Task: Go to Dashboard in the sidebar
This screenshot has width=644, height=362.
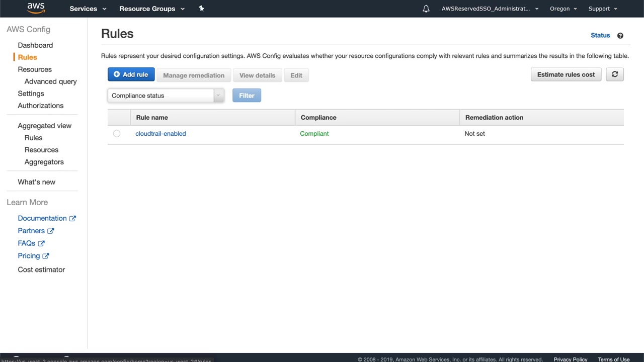Action: 35,45
